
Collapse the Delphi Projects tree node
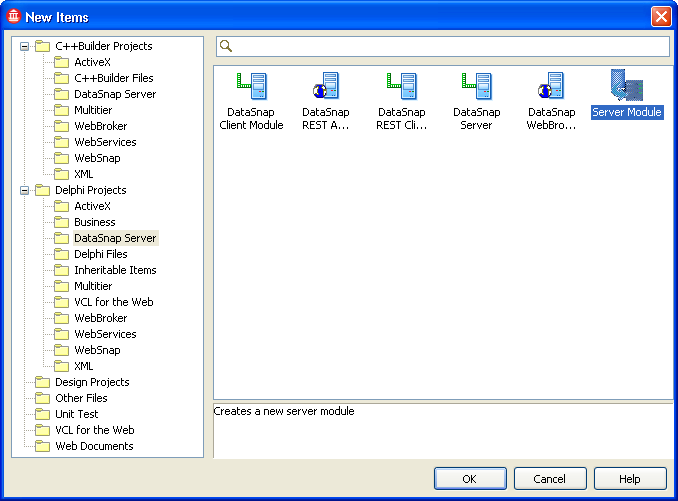pos(25,190)
